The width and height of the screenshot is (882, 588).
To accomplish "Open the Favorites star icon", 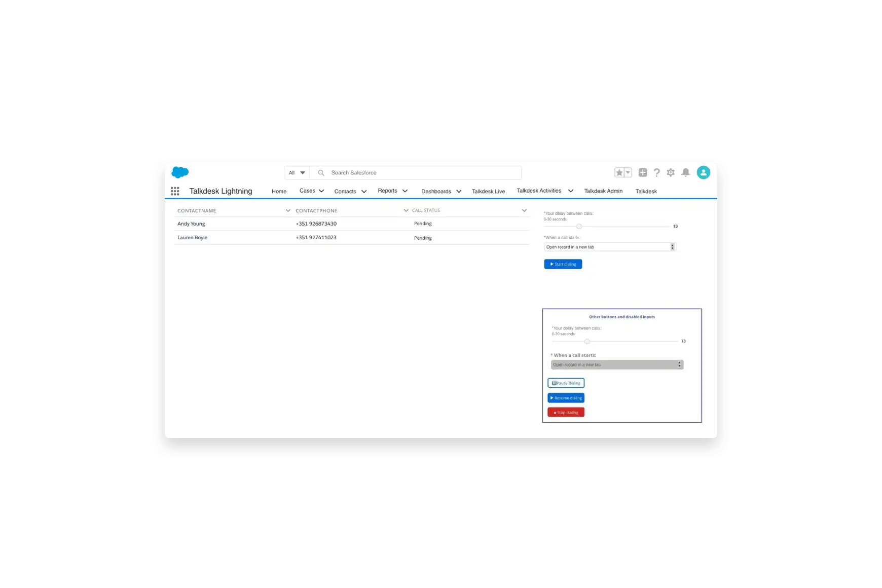I will tap(619, 173).
